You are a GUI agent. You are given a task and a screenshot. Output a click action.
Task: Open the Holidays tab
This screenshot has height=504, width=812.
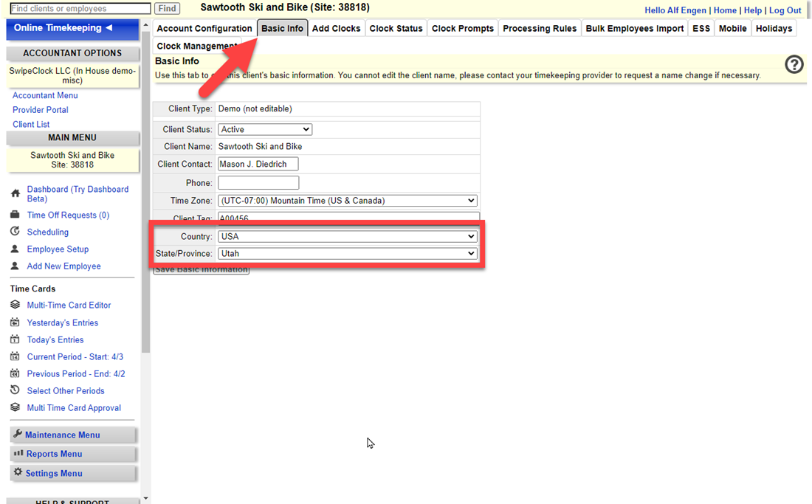click(774, 28)
